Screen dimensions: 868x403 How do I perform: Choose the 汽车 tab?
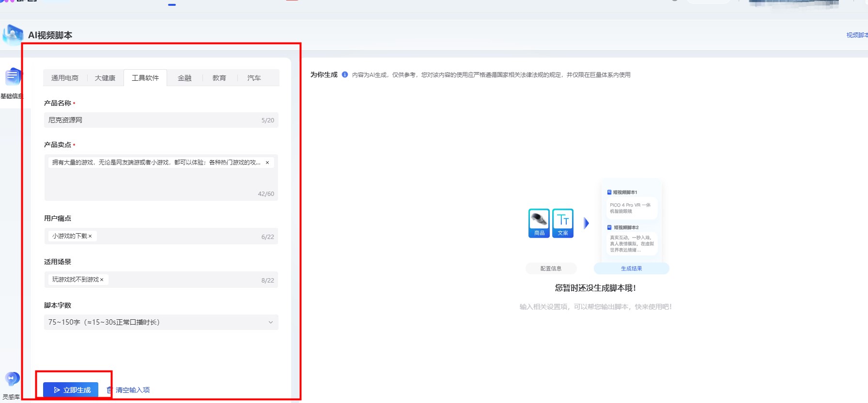point(254,78)
